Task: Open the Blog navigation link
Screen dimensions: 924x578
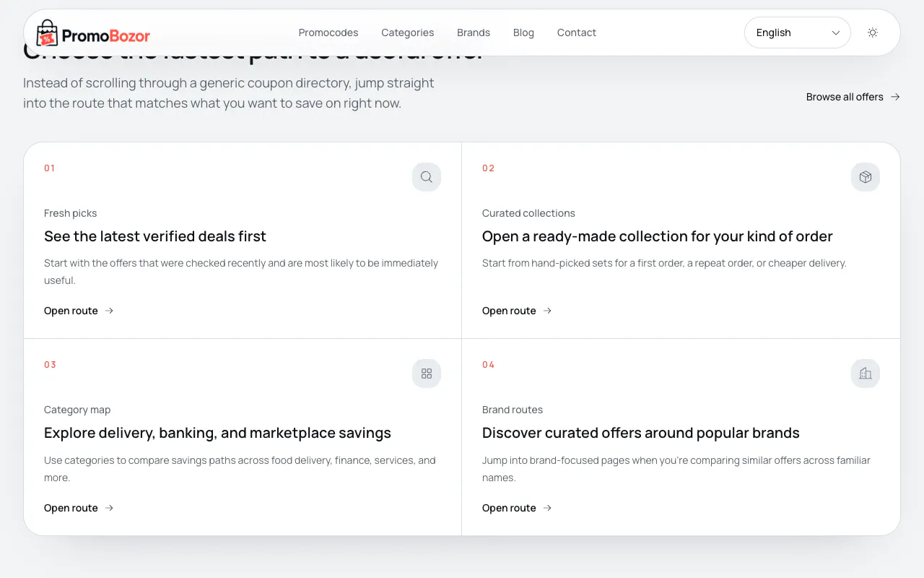Action: click(x=523, y=33)
